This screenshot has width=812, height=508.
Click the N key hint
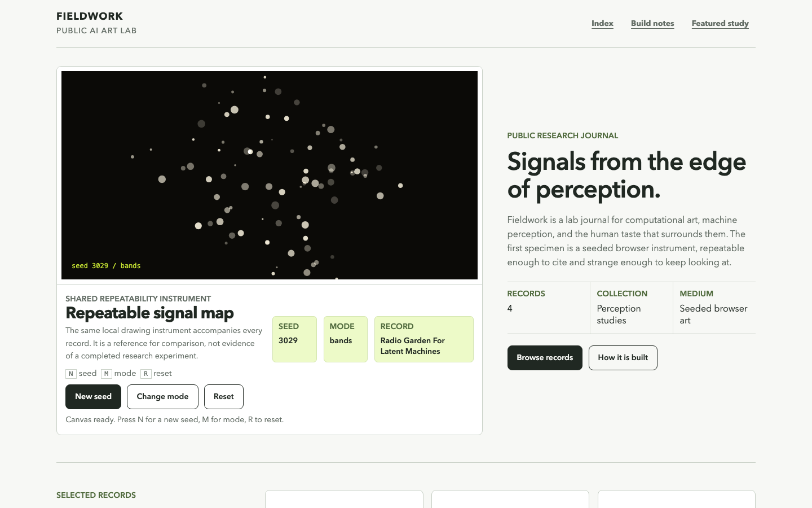(71, 374)
